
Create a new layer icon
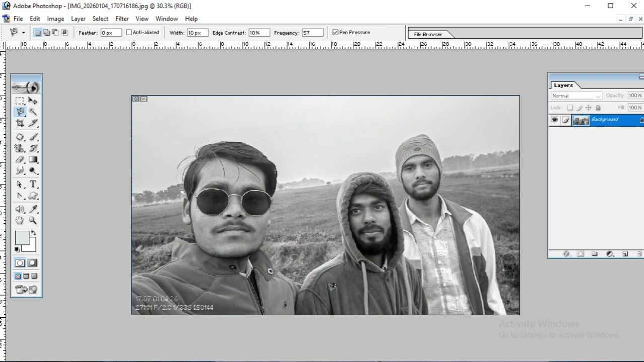pos(625,254)
